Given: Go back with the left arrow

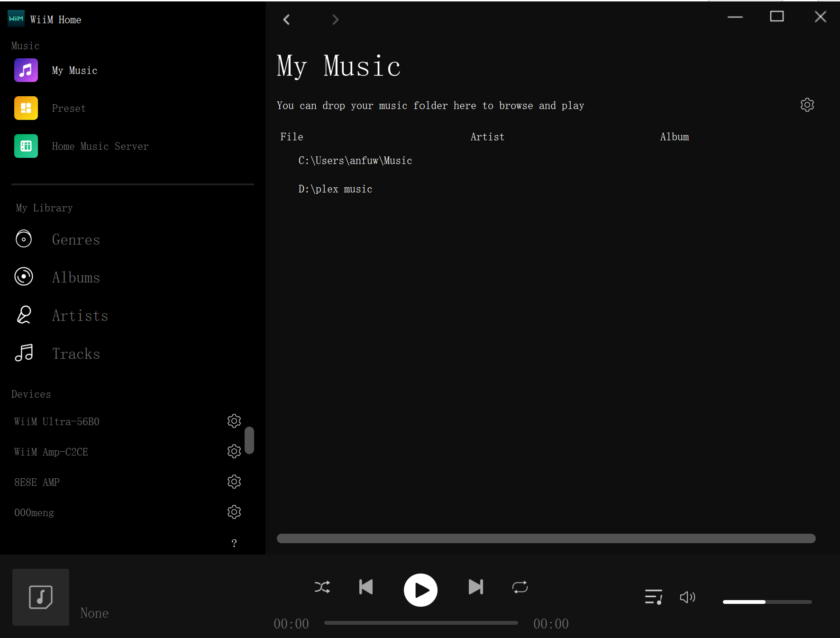Looking at the screenshot, I should (x=286, y=19).
